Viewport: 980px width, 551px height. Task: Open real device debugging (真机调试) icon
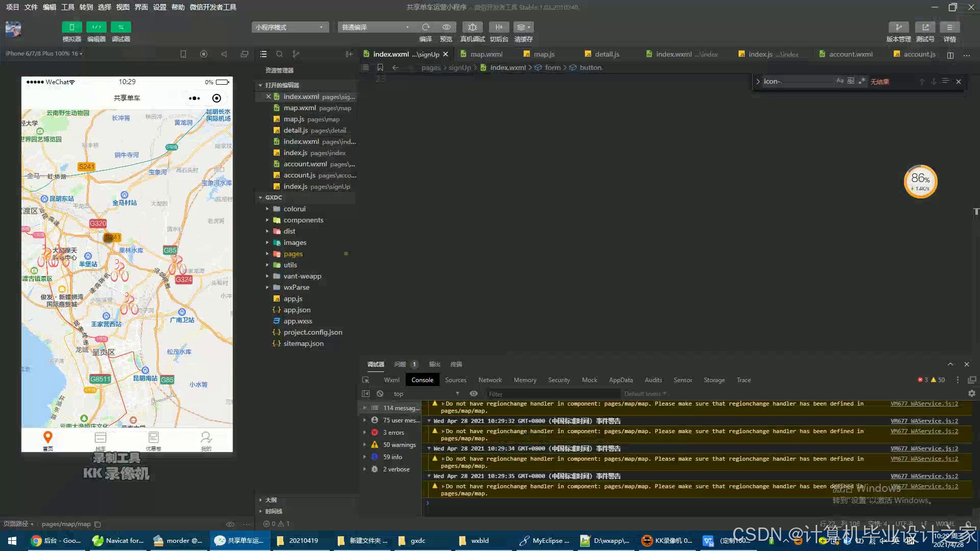point(472,27)
